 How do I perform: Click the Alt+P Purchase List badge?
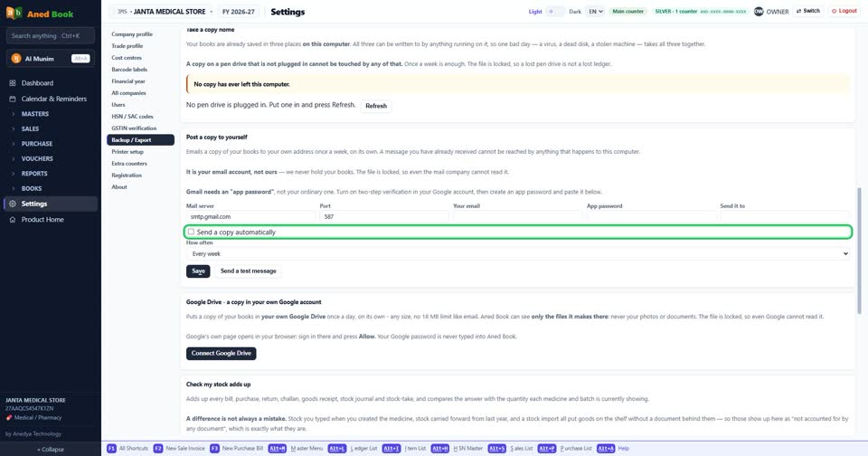[x=546, y=448]
